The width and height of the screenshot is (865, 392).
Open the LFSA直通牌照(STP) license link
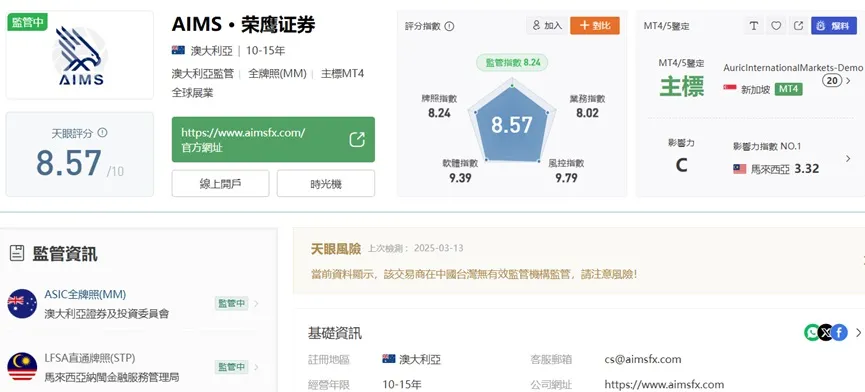[x=90, y=358]
